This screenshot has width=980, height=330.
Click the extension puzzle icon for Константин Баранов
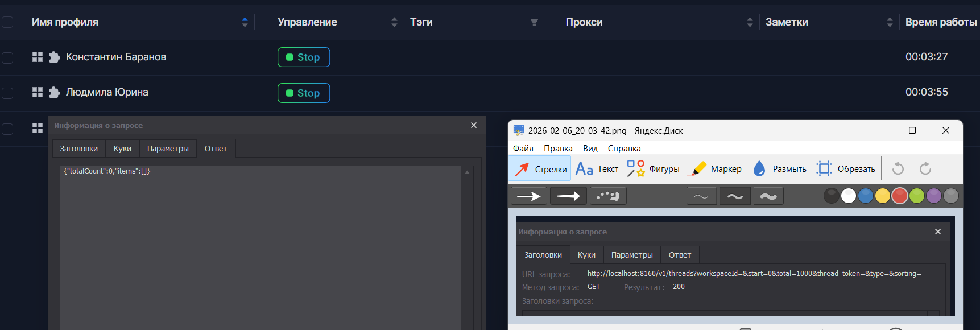point(54,57)
